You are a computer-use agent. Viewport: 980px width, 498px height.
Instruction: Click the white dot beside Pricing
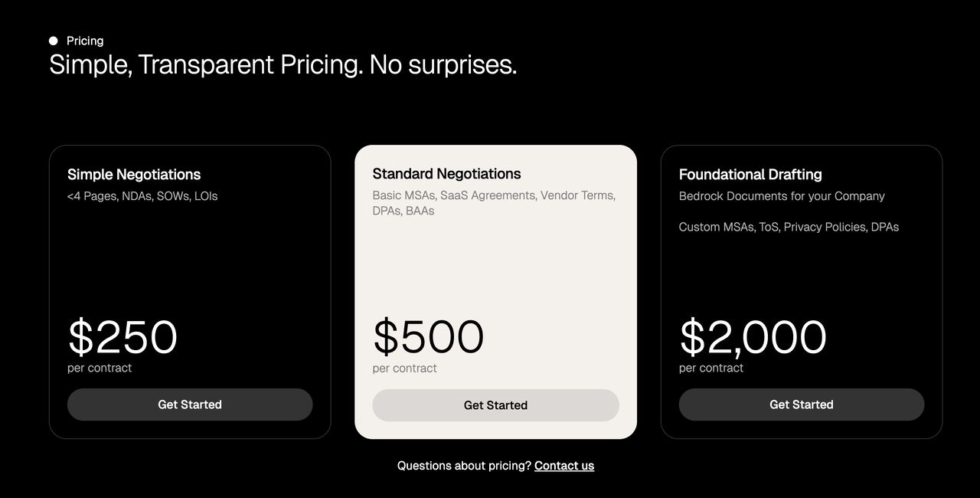pyautogui.click(x=54, y=41)
